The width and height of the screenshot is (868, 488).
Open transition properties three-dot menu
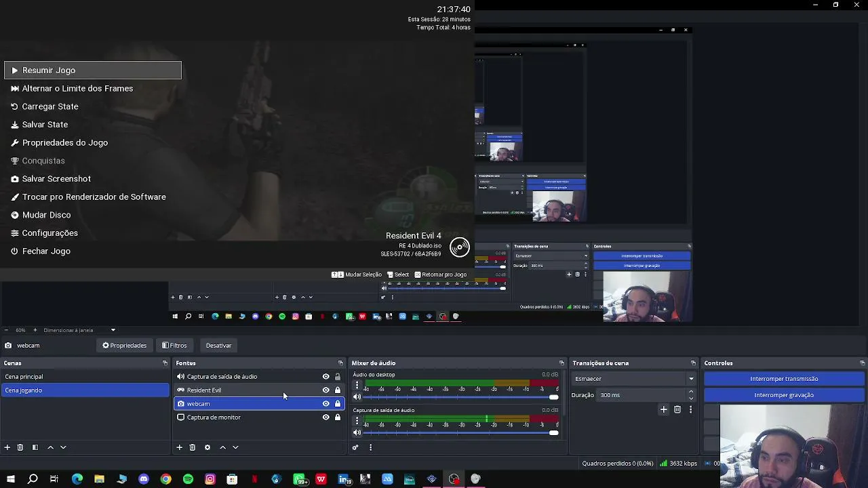[691, 409]
